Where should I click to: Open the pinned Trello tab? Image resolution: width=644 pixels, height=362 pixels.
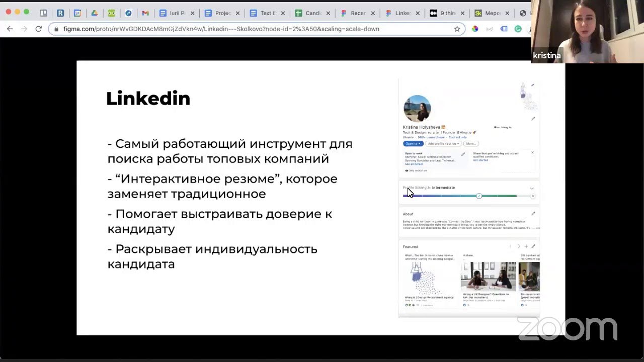click(x=44, y=14)
